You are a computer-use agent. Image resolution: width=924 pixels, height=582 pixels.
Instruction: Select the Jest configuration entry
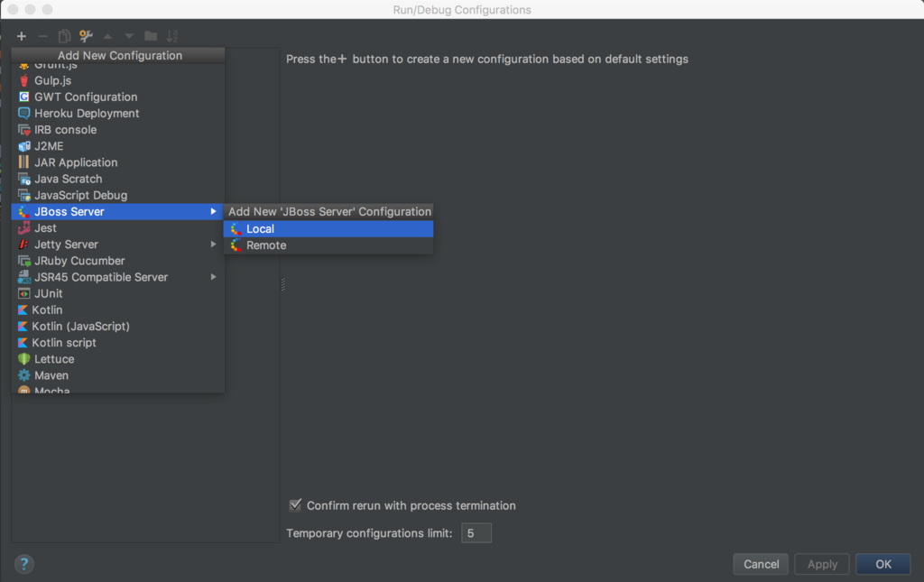(118, 228)
